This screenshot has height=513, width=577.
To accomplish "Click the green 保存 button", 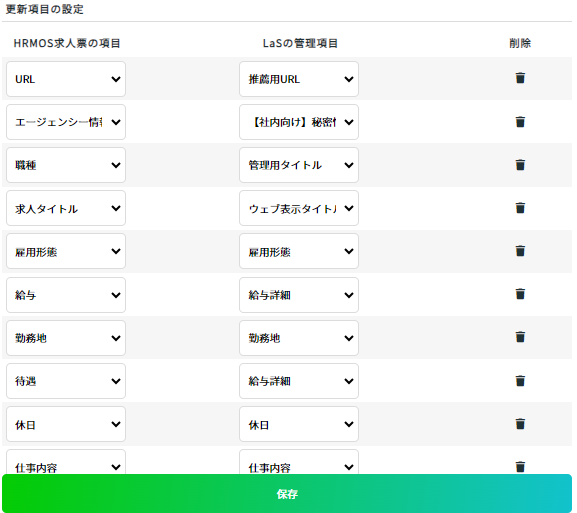I will tap(287, 493).
